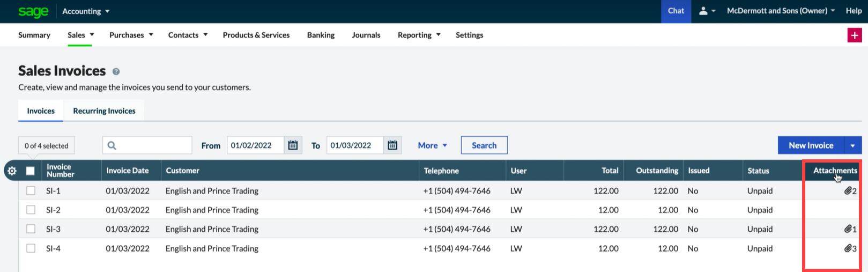The height and width of the screenshot is (272, 868).
Task: Expand the More filters dropdown
Action: pos(432,145)
